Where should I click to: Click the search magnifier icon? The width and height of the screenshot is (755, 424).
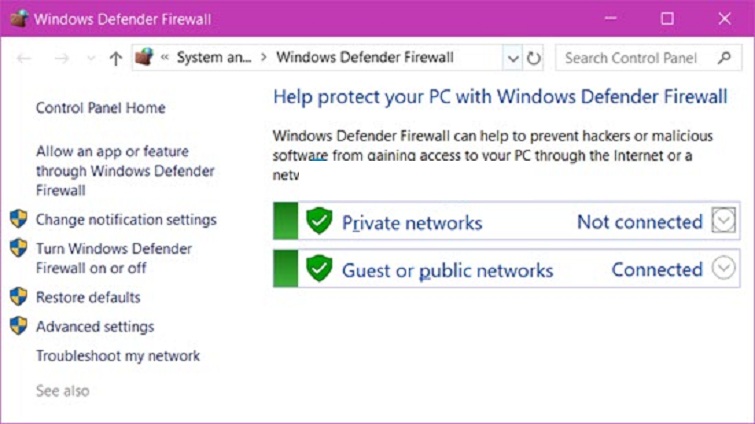coord(723,58)
